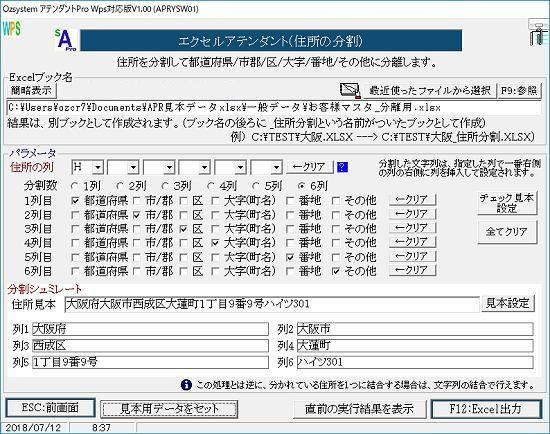This screenshot has height=434, width=550.
Task: Click the ESC:前画面 button
Action: click(51, 408)
